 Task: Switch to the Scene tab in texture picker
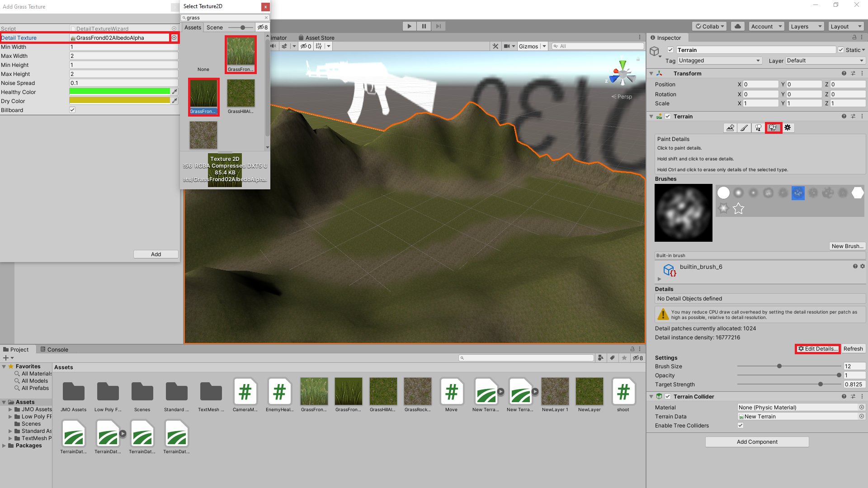[214, 27]
